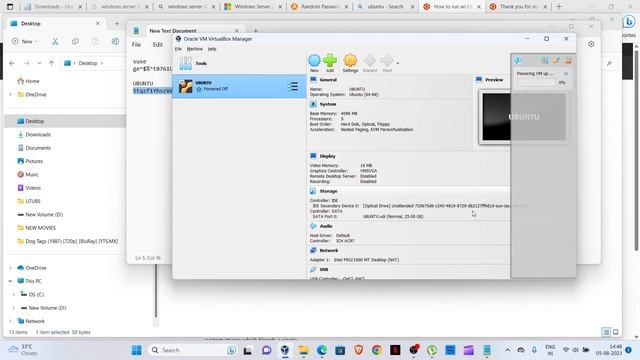This screenshot has width=640, height=360.
Task: Show hidden tray icons chevron
Action: 507,350
